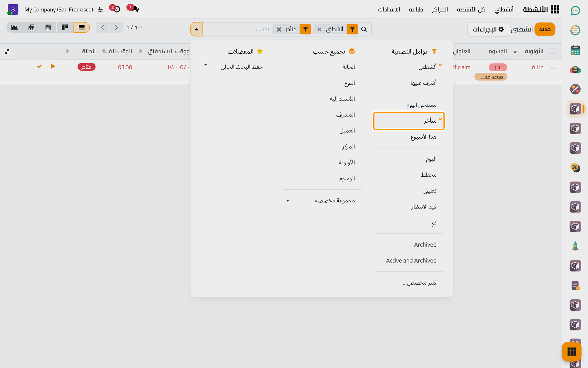Viewport: 588px width, 368px height.
Task: Open the الإجراءات actions menu
Action: (488, 29)
